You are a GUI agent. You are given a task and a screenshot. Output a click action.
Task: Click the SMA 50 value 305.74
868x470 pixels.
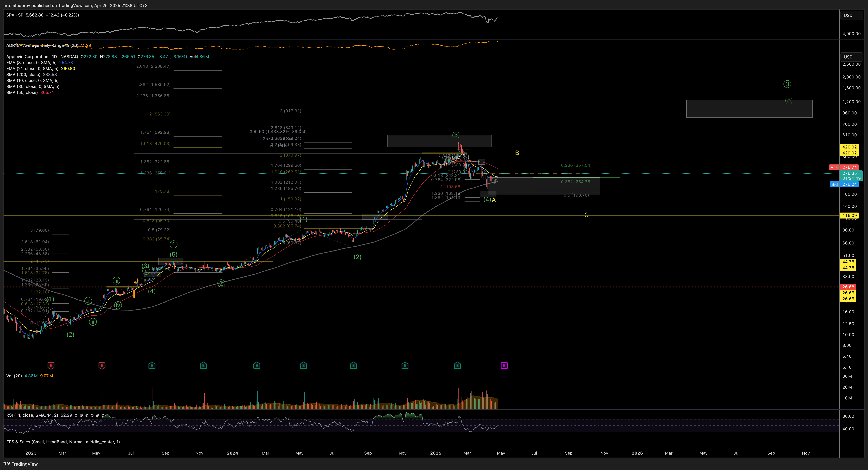point(47,93)
